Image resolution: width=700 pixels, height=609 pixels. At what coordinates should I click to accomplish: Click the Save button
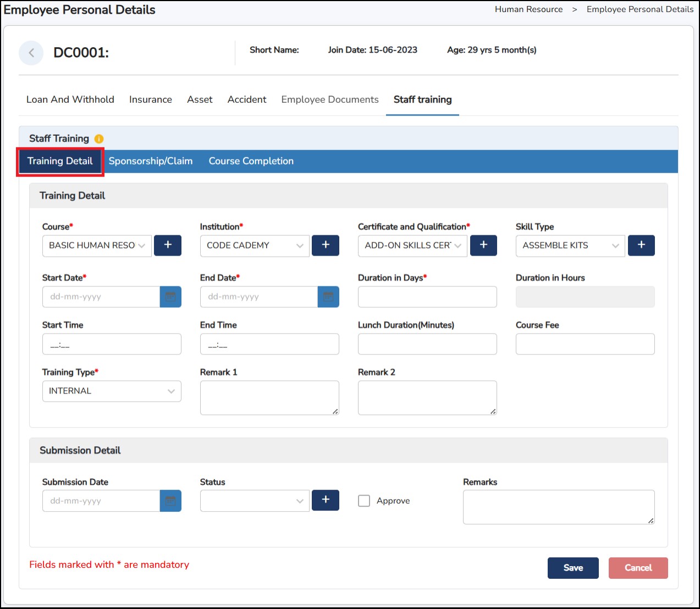click(x=573, y=568)
